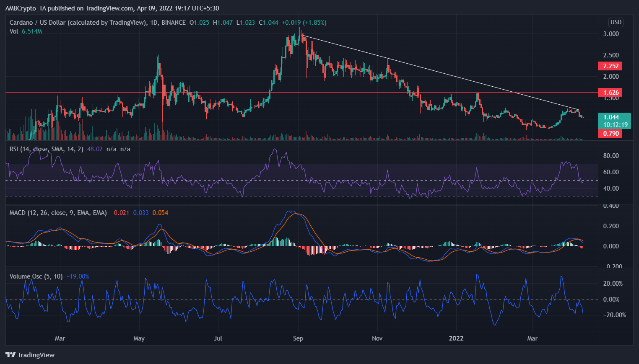Click the 80.00 RSI axis label
Screen dimensions: 639x364
tap(611, 156)
